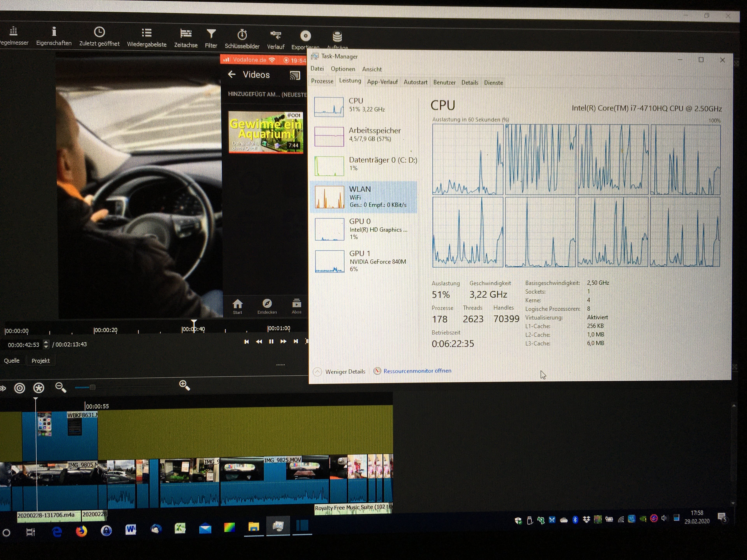This screenshot has height=560, width=747.
Task: Open Zuletzt geöffnet clock icon
Action: [x=99, y=32]
